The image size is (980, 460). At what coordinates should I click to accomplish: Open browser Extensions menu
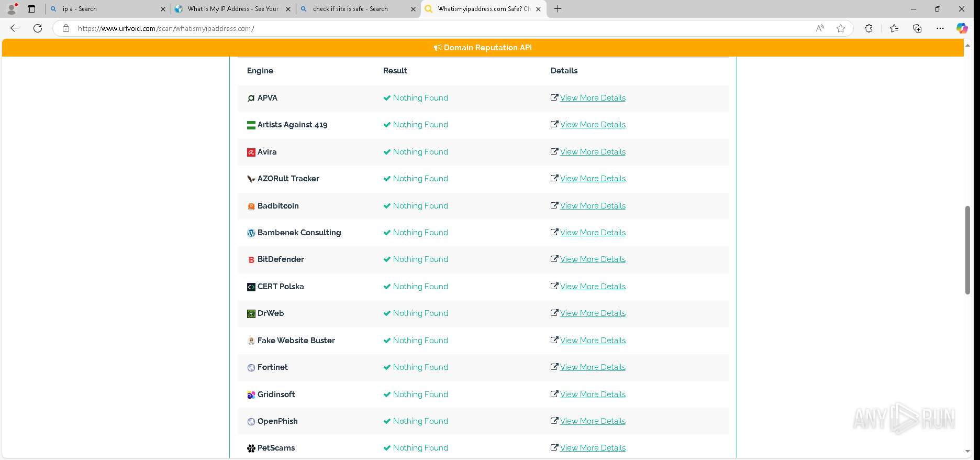click(868, 28)
